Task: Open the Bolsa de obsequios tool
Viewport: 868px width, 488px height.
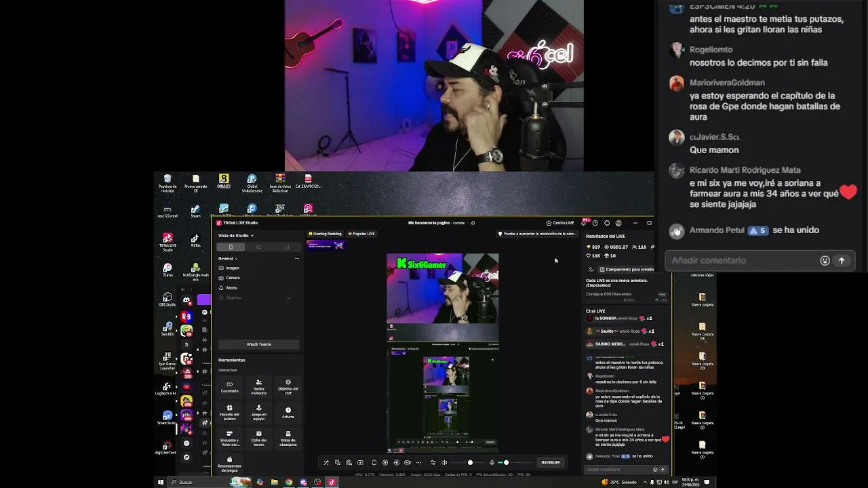Action: click(x=288, y=438)
